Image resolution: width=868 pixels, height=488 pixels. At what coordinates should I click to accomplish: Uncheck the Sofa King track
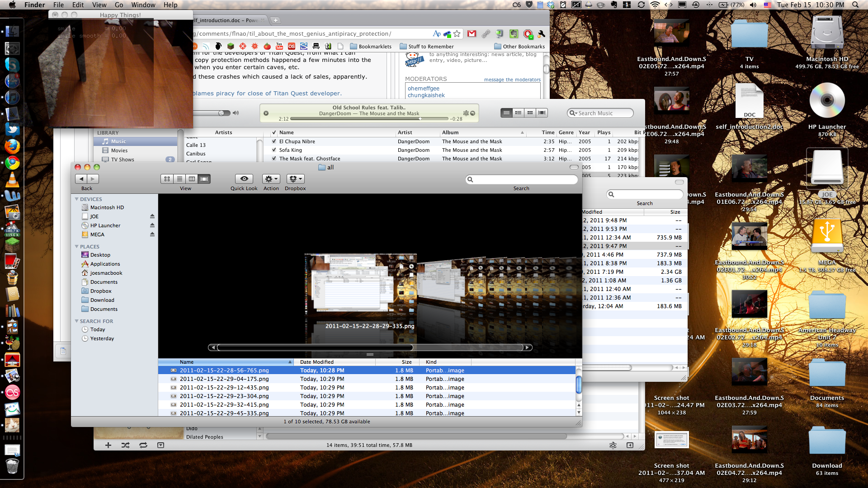tap(274, 150)
